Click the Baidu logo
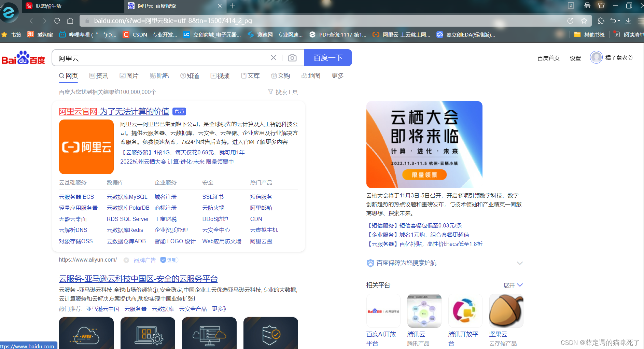The image size is (644, 349). (x=23, y=58)
